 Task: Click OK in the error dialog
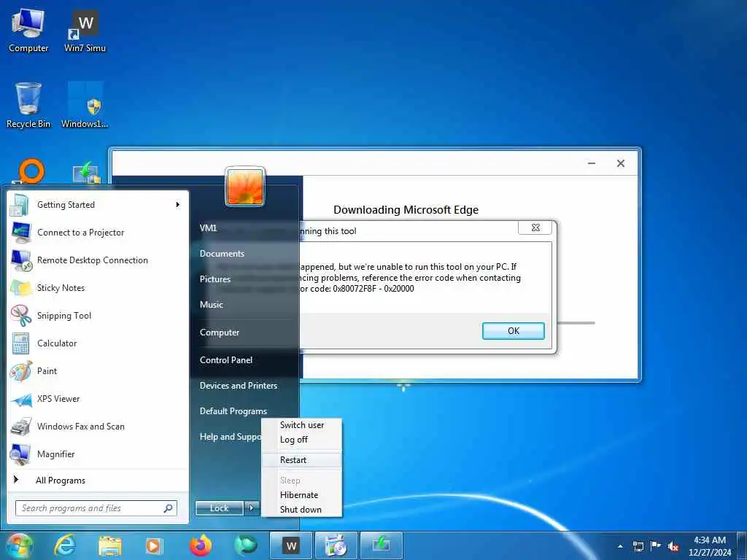coord(513,331)
